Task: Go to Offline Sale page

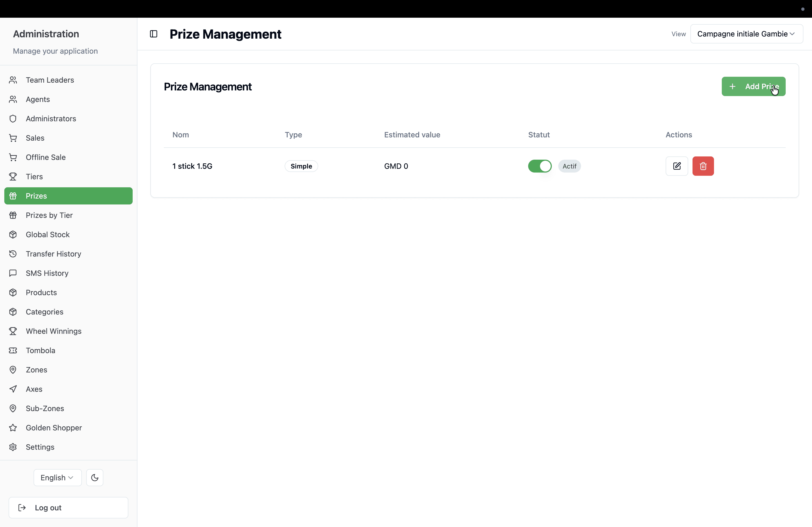Action: tap(68, 157)
